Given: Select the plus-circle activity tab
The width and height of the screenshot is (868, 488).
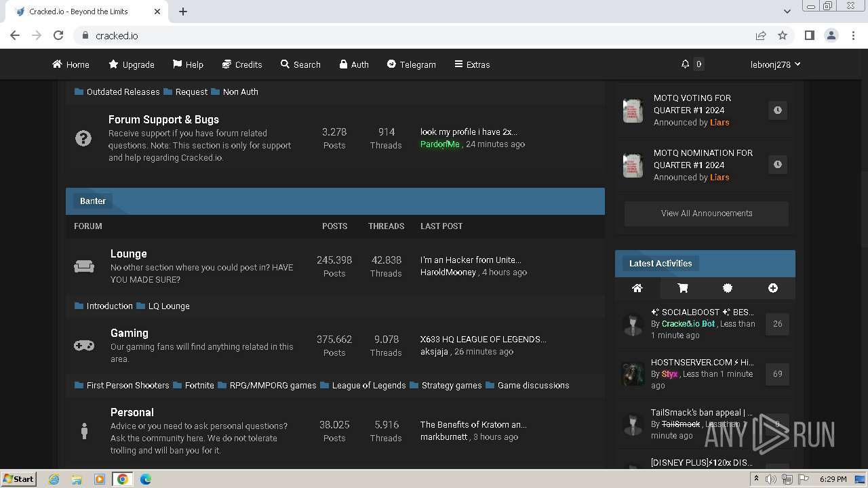Looking at the screenshot, I should [773, 288].
